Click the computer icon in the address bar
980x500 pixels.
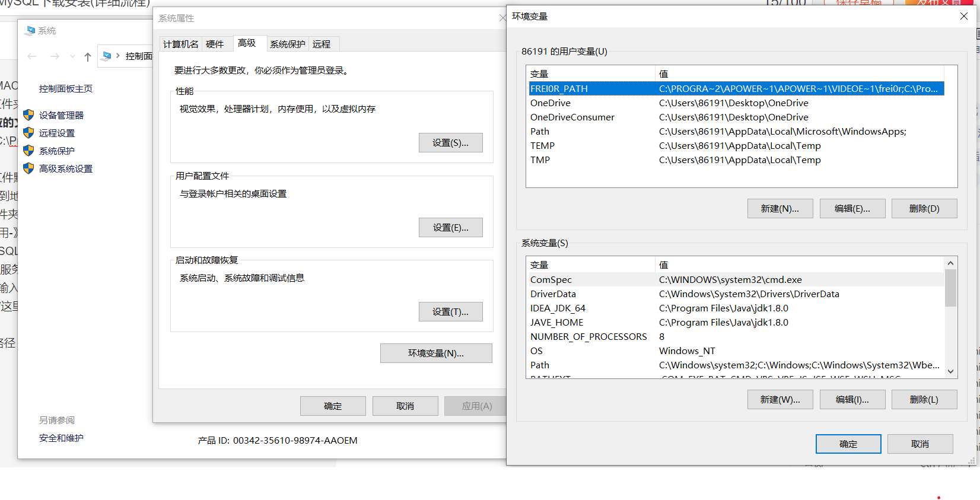(x=107, y=56)
